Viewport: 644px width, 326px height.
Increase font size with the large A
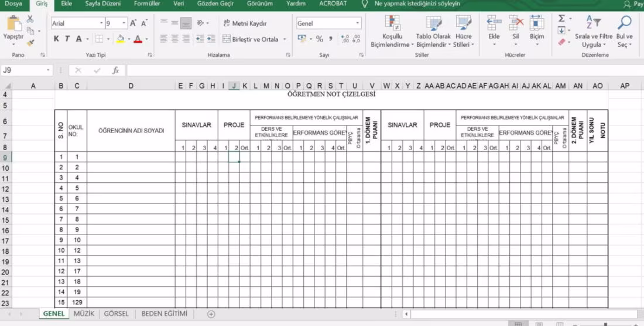click(x=133, y=23)
